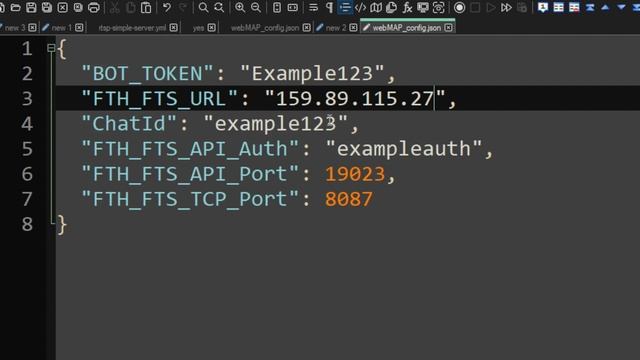Close the inactive webMAP_config.json tab

click(x=307, y=28)
